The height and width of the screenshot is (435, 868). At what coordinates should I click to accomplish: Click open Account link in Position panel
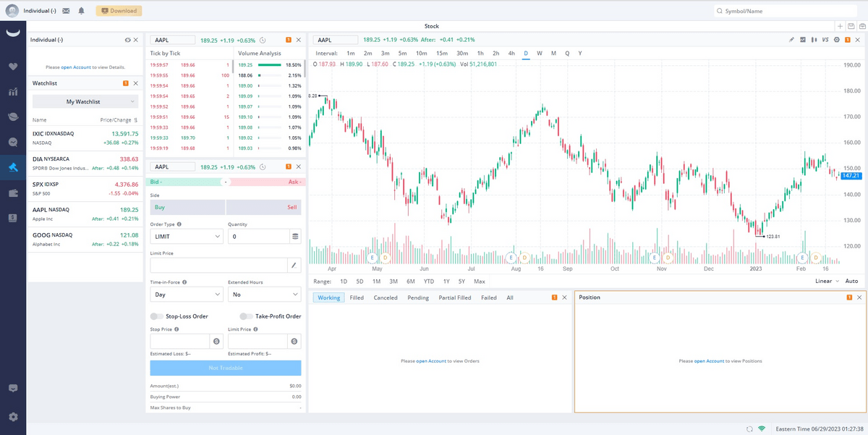[x=710, y=360]
